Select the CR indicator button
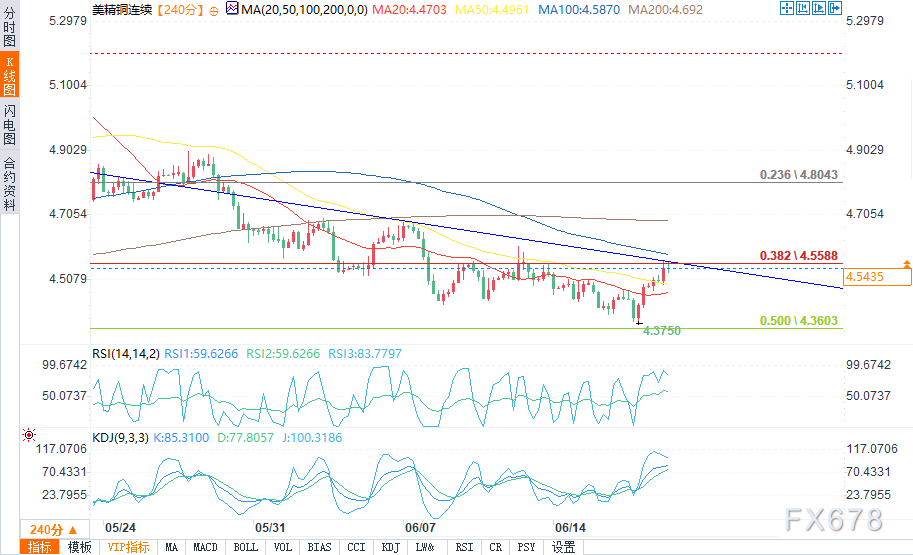913x555 pixels. click(496, 547)
